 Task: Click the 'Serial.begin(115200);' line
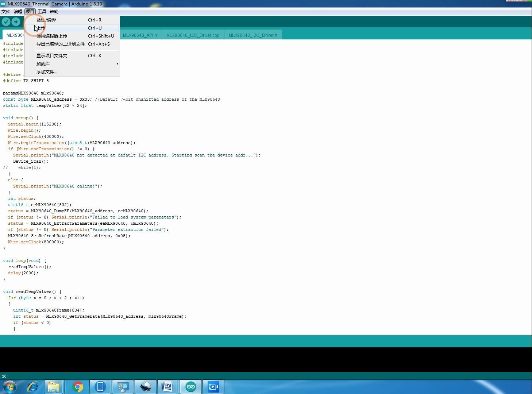click(35, 124)
